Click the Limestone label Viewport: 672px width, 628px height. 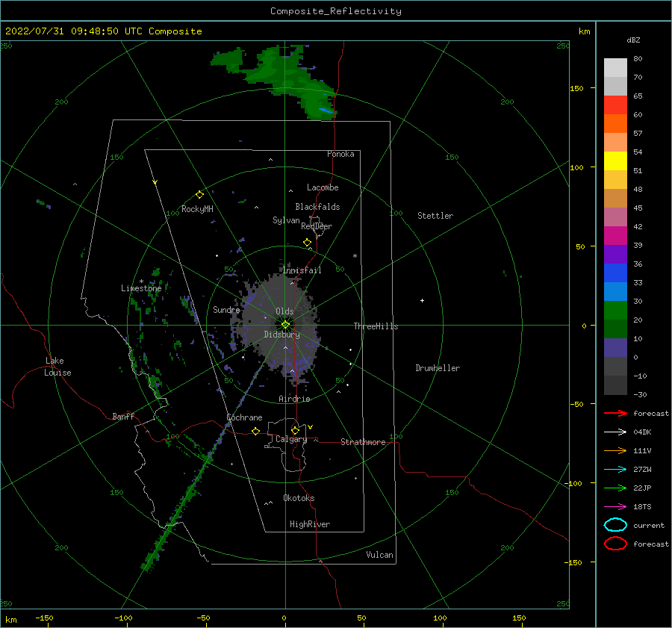click(141, 288)
